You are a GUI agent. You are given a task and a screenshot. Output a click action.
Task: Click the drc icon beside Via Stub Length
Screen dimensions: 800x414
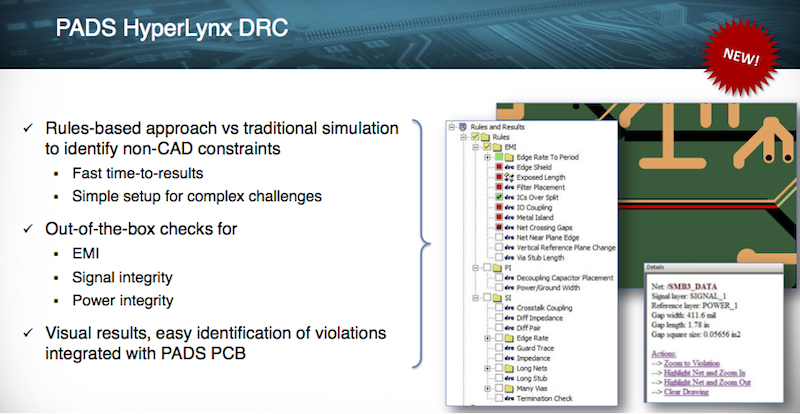click(509, 258)
